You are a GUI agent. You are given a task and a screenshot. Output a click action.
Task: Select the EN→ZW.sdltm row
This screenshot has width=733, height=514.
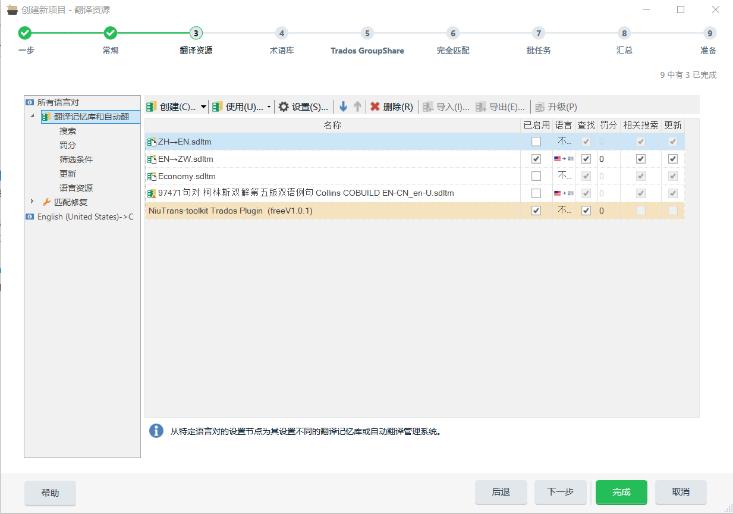[415, 159]
